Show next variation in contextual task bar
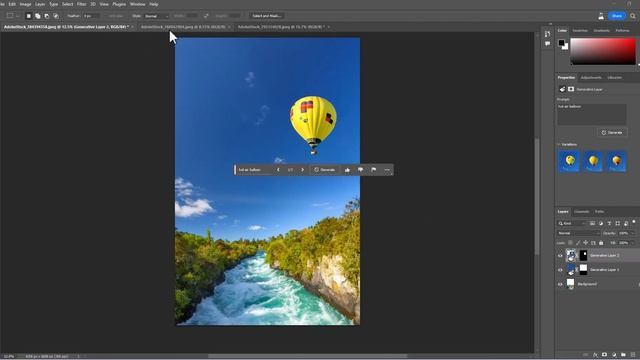Image resolution: width=640 pixels, height=360 pixels. coord(302,170)
